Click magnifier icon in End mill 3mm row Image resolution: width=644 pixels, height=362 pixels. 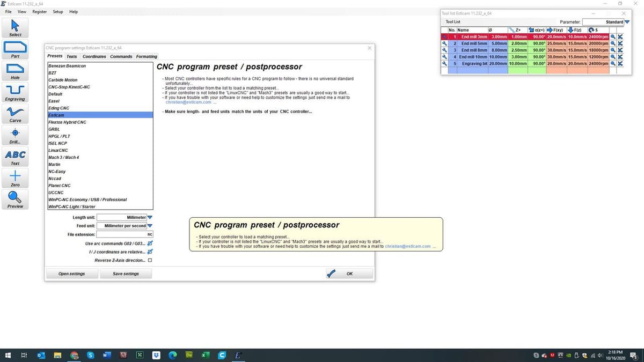click(613, 36)
